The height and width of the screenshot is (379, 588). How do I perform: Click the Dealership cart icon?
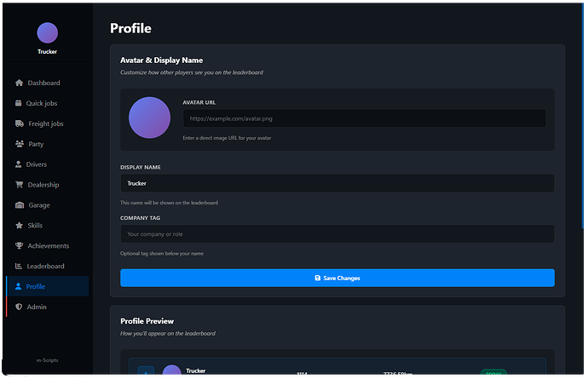(x=19, y=185)
